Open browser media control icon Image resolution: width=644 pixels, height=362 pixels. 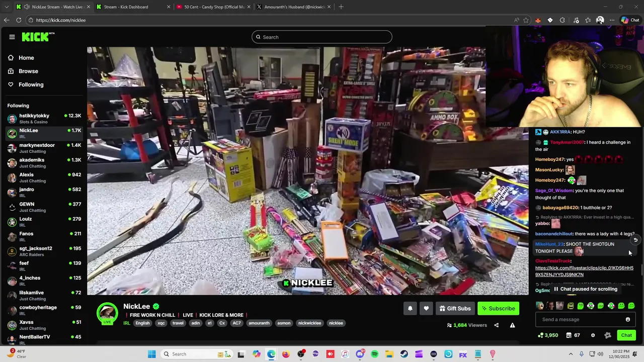pos(576,20)
